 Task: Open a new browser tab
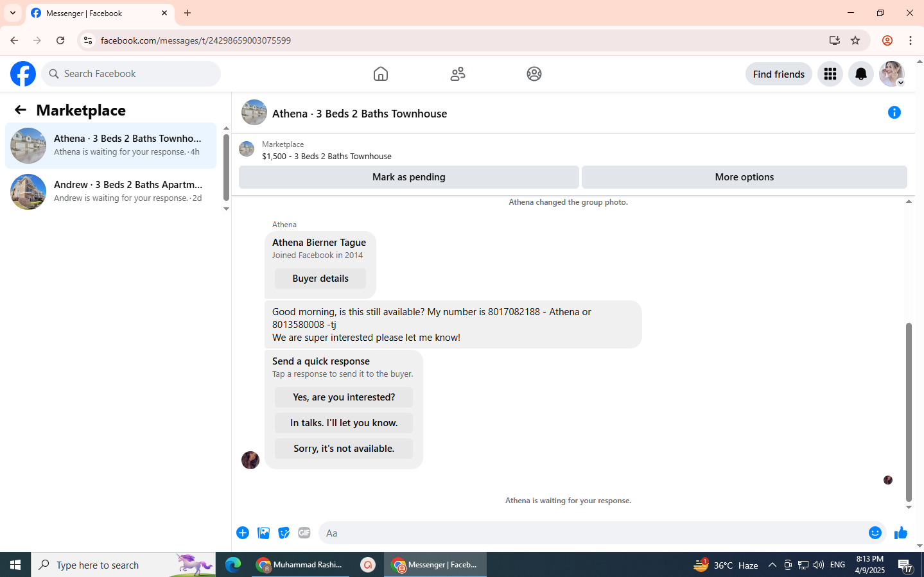[187, 13]
